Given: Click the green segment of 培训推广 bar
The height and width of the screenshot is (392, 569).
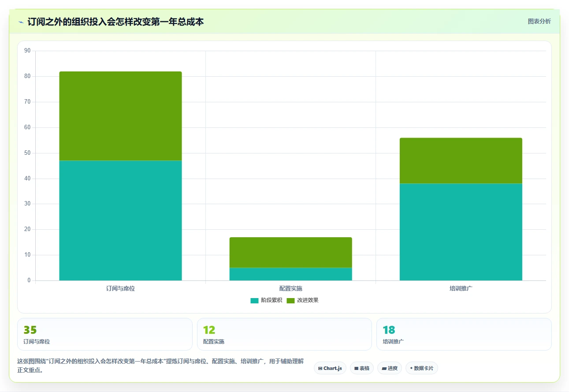Looking at the screenshot, I should 461,161.
